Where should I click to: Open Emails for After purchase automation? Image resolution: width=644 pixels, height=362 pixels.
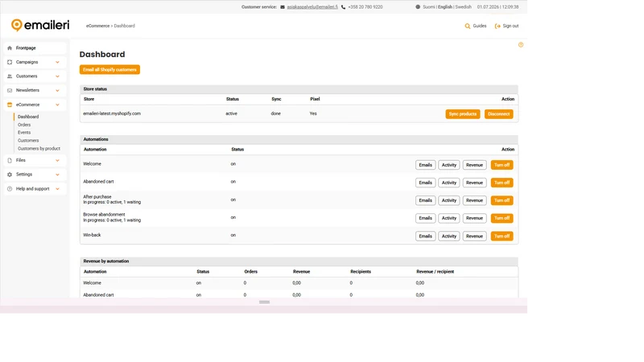[x=425, y=200]
